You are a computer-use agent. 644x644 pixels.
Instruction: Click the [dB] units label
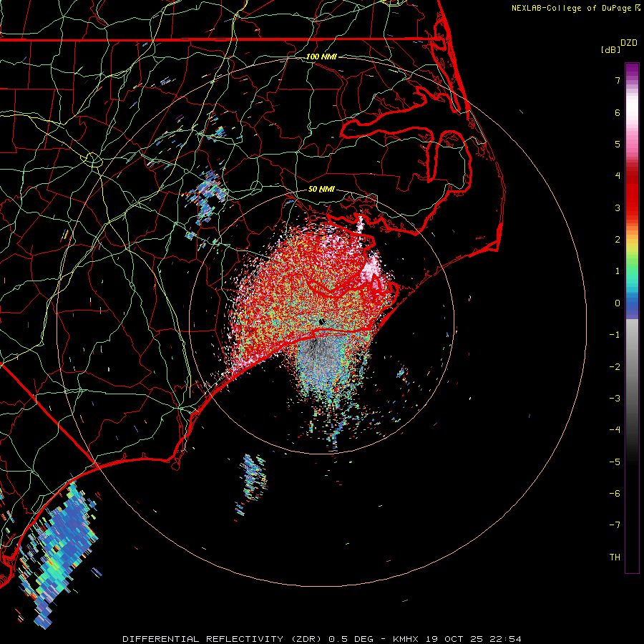pyautogui.click(x=610, y=49)
